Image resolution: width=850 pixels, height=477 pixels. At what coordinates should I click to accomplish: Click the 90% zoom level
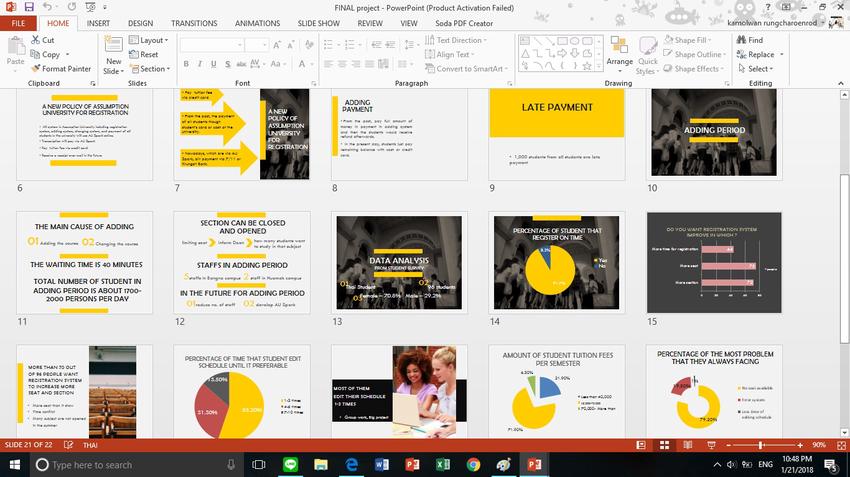tap(819, 445)
